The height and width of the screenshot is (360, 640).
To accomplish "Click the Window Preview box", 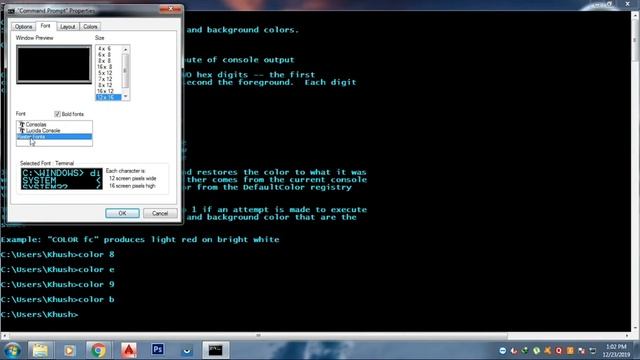I will 54,64.
